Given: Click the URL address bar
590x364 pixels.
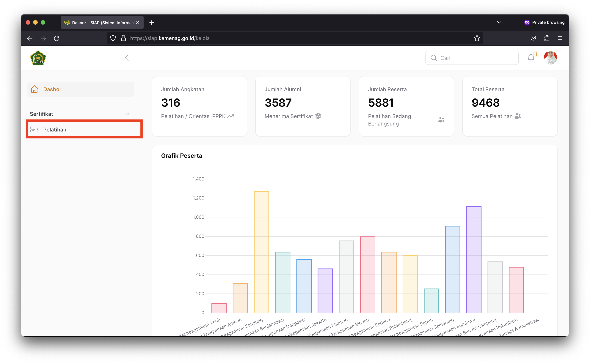Looking at the screenshot, I should point(295,38).
